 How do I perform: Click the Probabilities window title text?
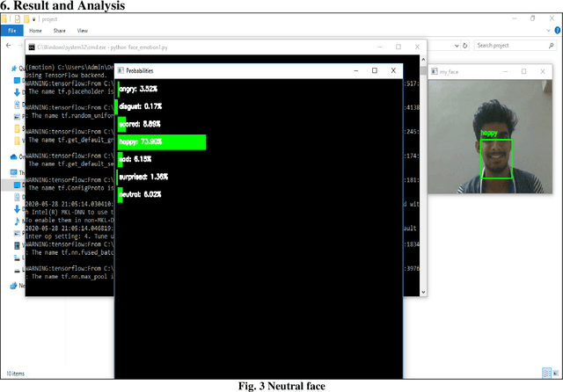coord(140,71)
